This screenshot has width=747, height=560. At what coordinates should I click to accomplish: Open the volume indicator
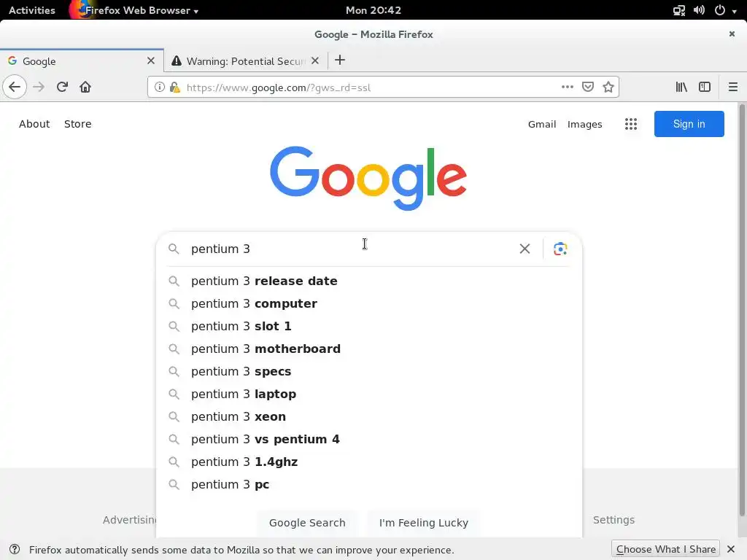tap(699, 10)
